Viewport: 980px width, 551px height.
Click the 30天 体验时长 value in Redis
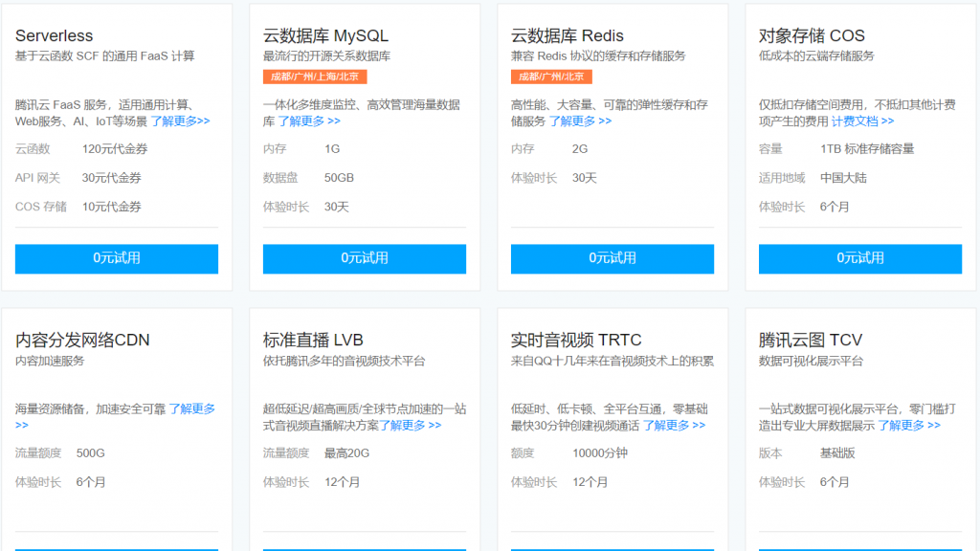click(585, 178)
